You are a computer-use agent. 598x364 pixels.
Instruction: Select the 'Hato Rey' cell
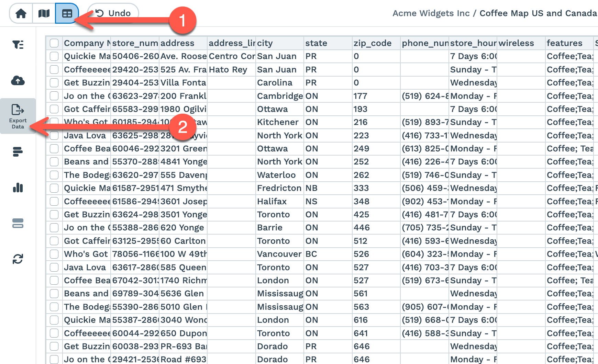pos(232,70)
